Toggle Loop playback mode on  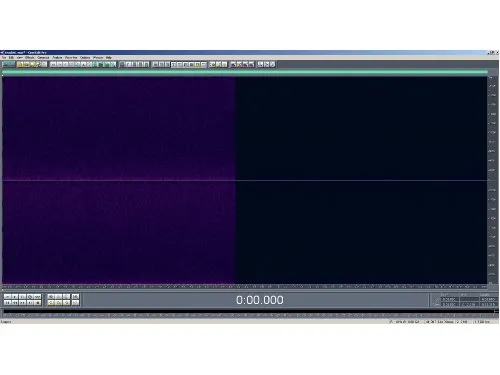(x=38, y=296)
